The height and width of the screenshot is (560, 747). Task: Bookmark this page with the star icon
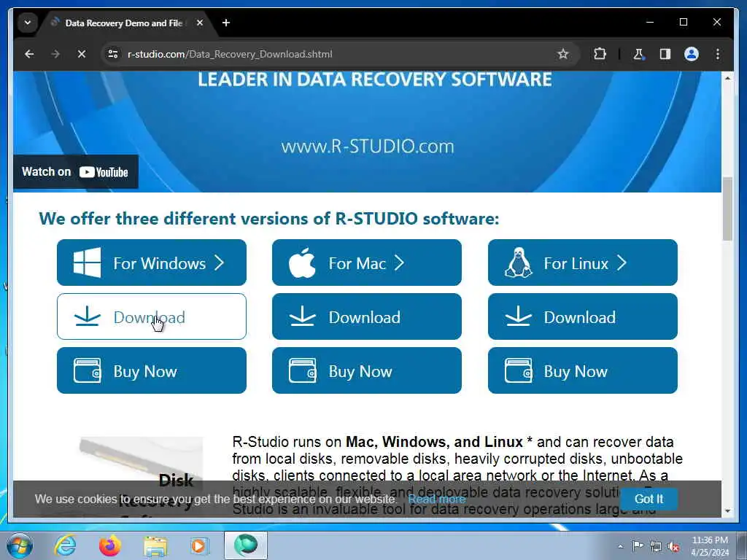click(x=563, y=54)
